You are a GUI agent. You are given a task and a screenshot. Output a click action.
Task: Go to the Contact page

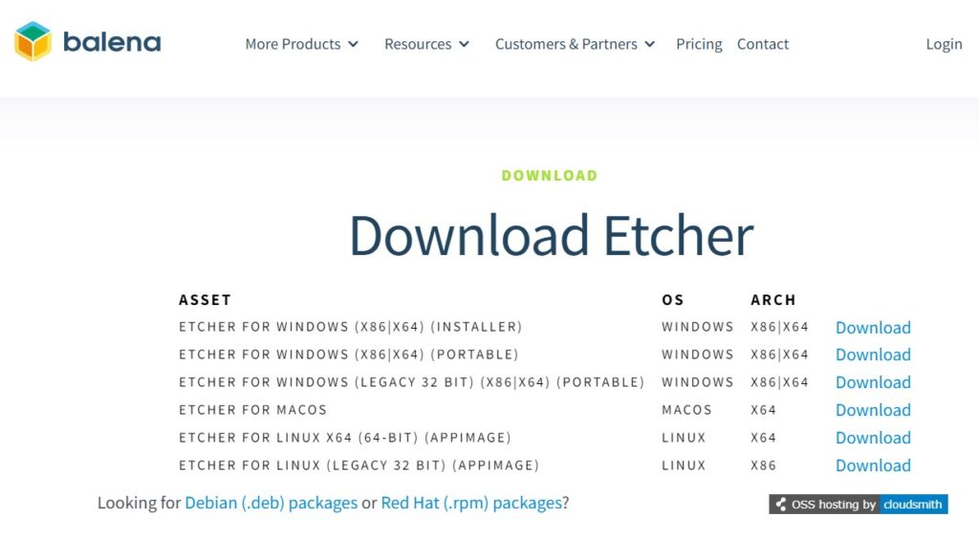(x=762, y=44)
